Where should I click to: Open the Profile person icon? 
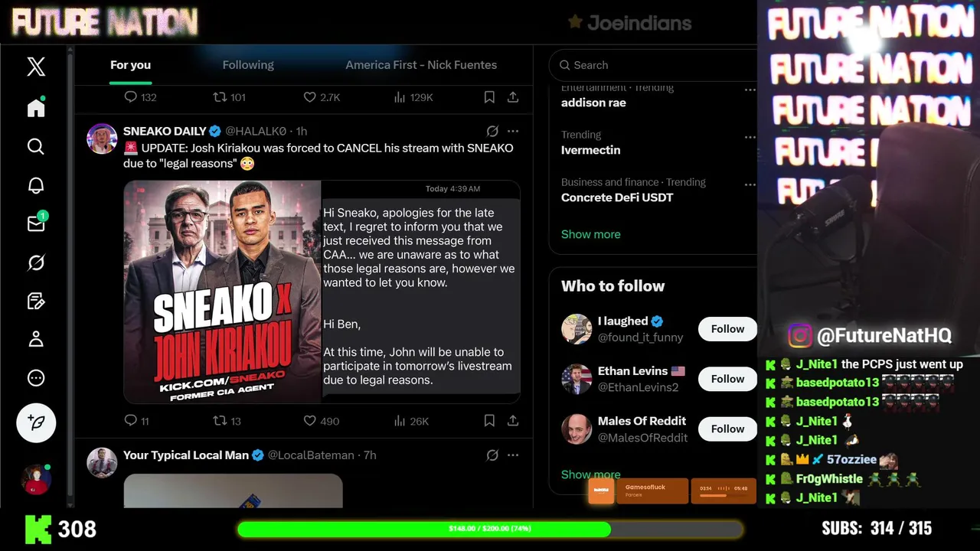pos(36,339)
